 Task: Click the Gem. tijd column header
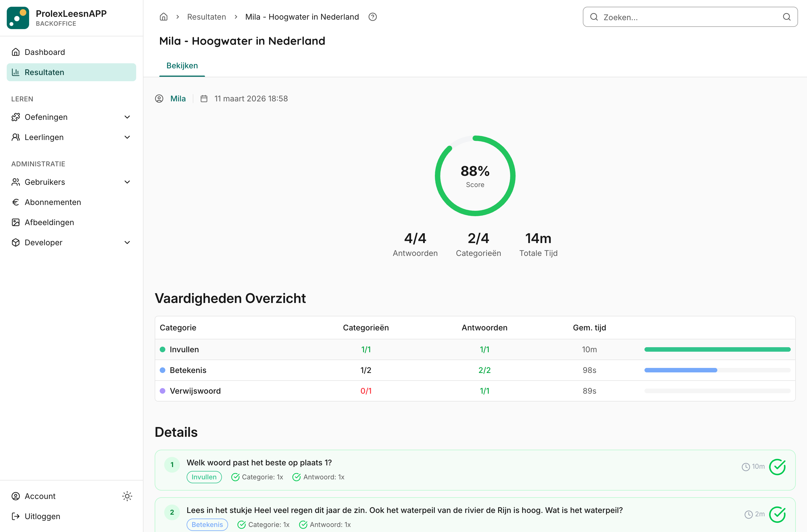pyautogui.click(x=589, y=328)
